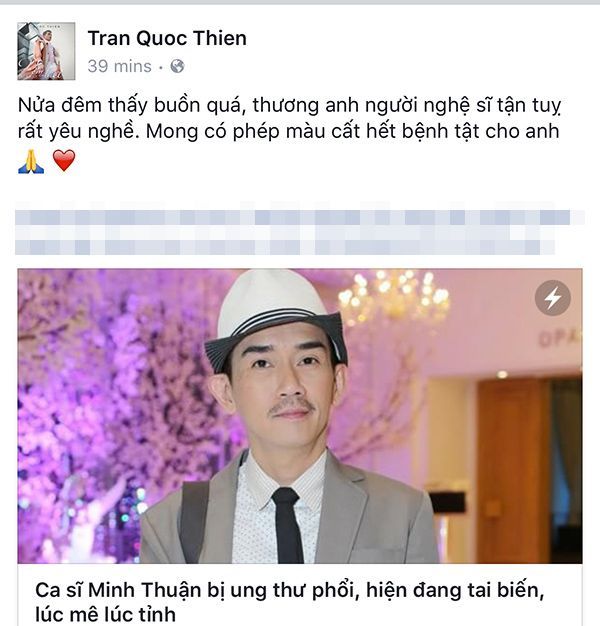This screenshot has width=600, height=626.
Task: Open the shared article photo of man in hat
Action: click(x=300, y=416)
